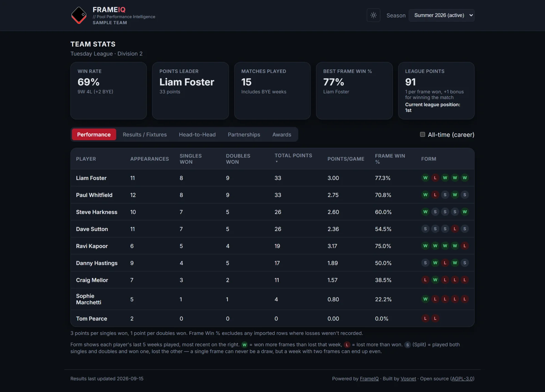This screenshot has height=392, width=545.
Task: Click the L form badge in Paul Whitfield's row
Action: (x=435, y=195)
